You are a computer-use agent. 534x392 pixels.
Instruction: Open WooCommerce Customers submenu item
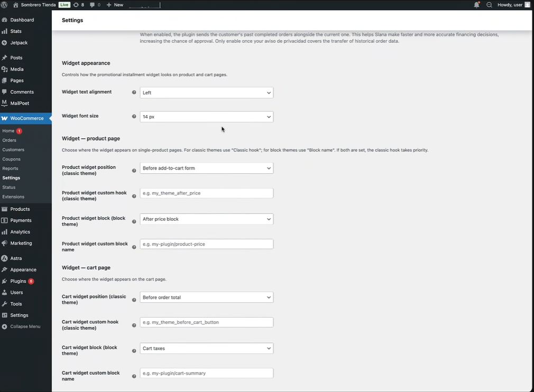(13, 150)
